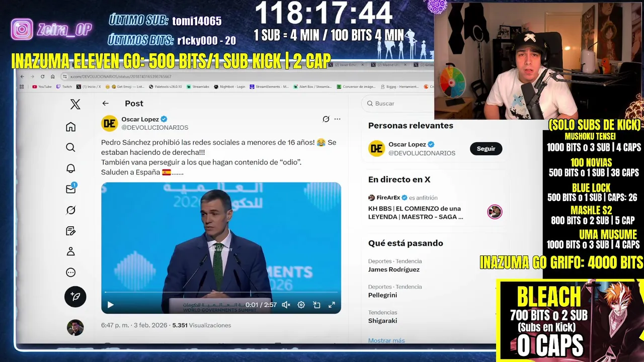
Task: Click the DE avatar on the post
Action: point(109,123)
